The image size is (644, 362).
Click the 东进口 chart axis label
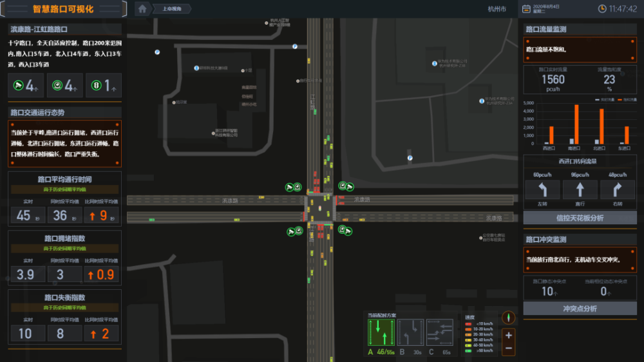point(624,148)
